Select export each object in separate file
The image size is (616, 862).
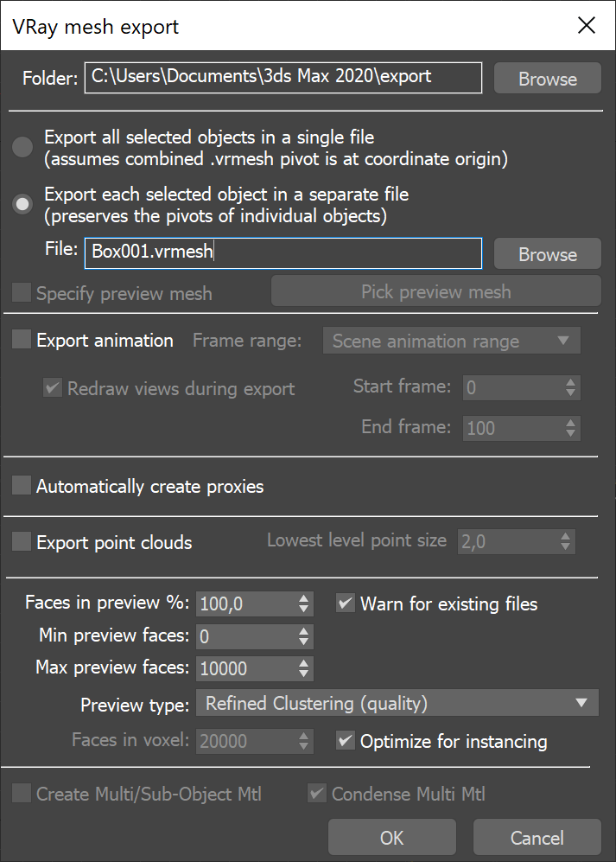coord(22,204)
